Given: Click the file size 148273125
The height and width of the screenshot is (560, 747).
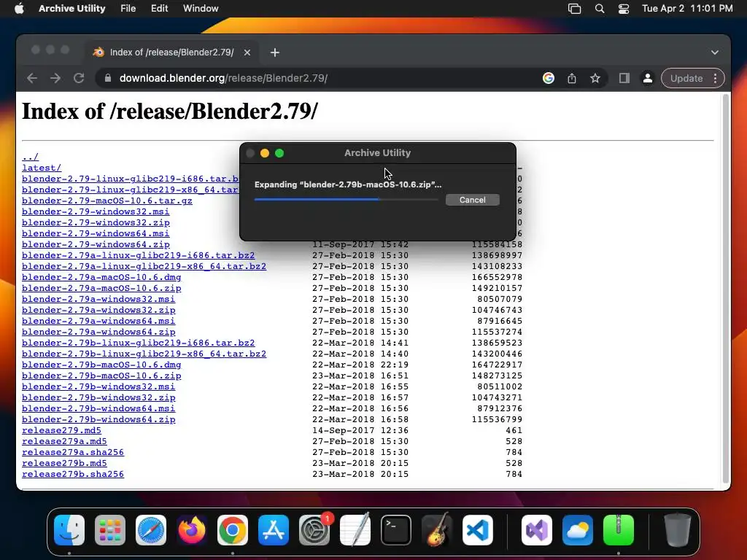Looking at the screenshot, I should [497, 376].
